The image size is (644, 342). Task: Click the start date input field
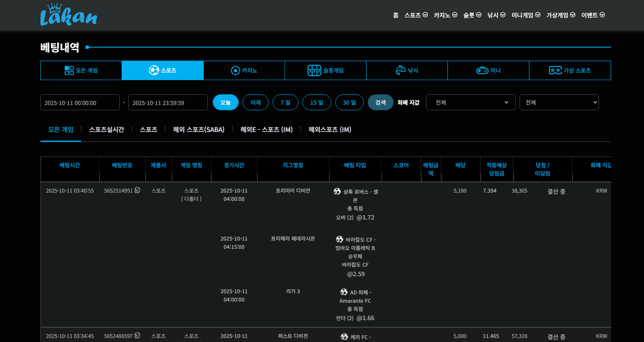pos(80,103)
